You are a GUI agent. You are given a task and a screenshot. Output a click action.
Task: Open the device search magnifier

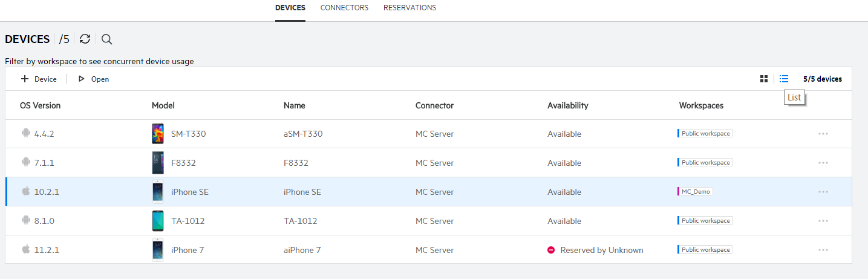(106, 39)
